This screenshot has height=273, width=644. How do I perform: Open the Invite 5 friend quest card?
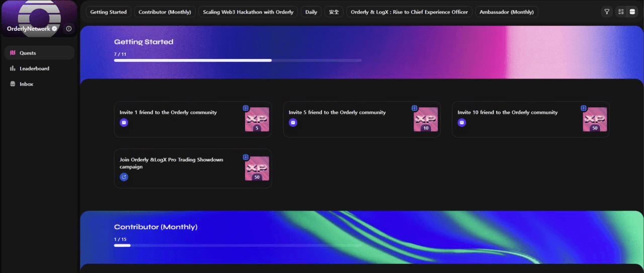[x=362, y=119]
